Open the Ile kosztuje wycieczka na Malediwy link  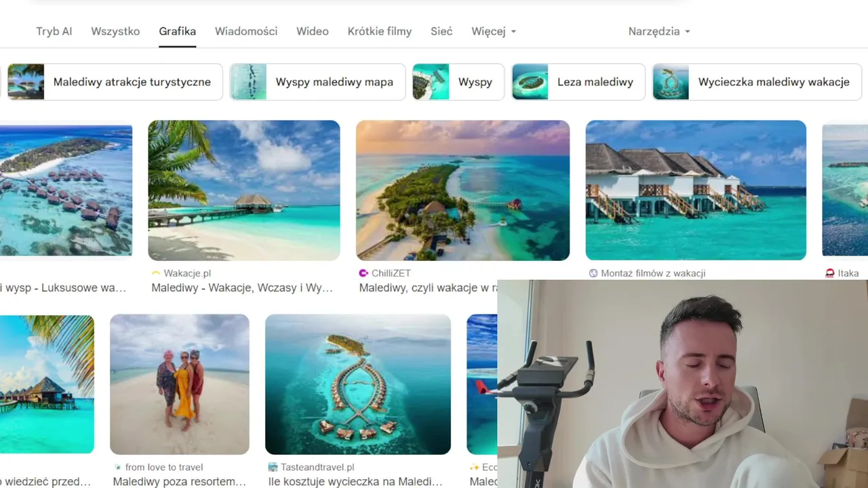[x=355, y=482]
